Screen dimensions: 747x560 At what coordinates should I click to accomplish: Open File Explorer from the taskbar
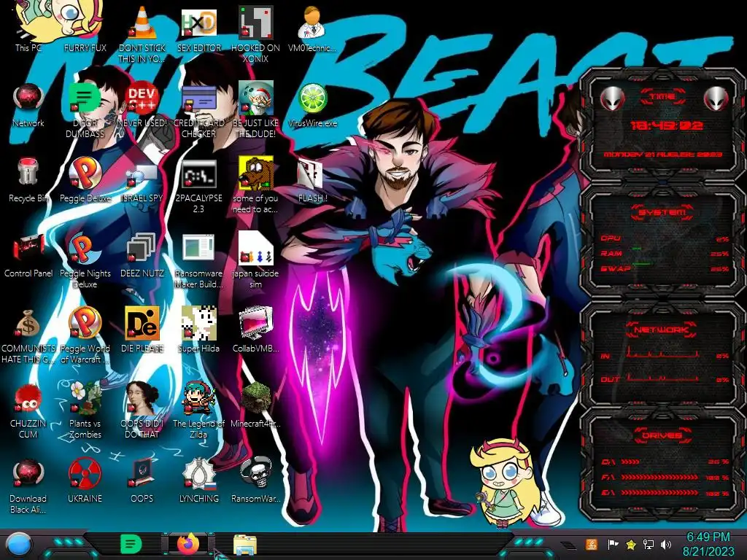[x=245, y=545]
